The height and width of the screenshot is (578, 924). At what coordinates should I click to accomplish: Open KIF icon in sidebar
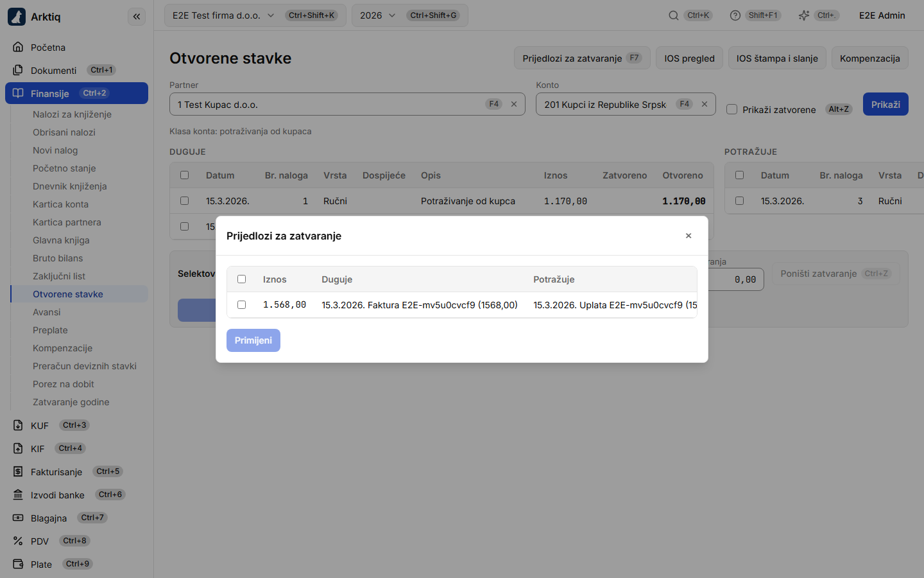[x=18, y=448]
